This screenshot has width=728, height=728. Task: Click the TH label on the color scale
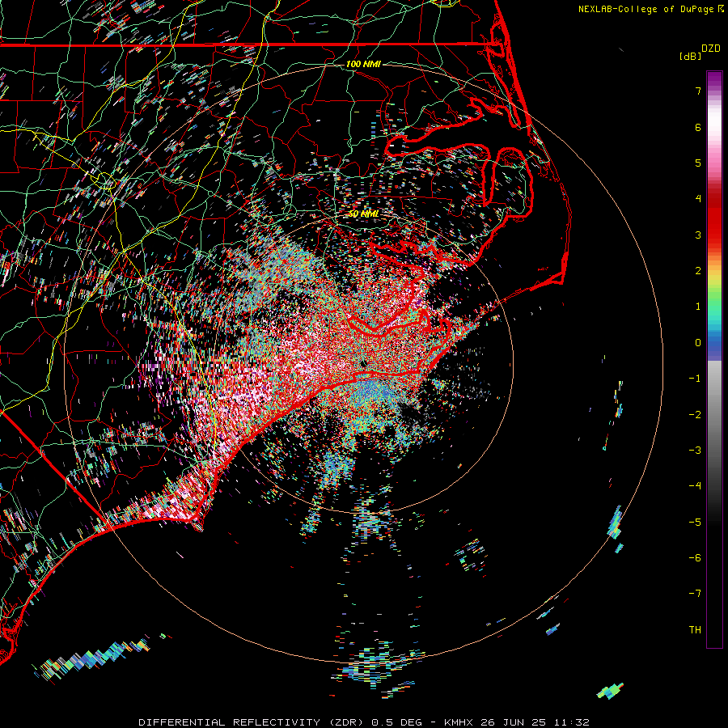coord(695,629)
